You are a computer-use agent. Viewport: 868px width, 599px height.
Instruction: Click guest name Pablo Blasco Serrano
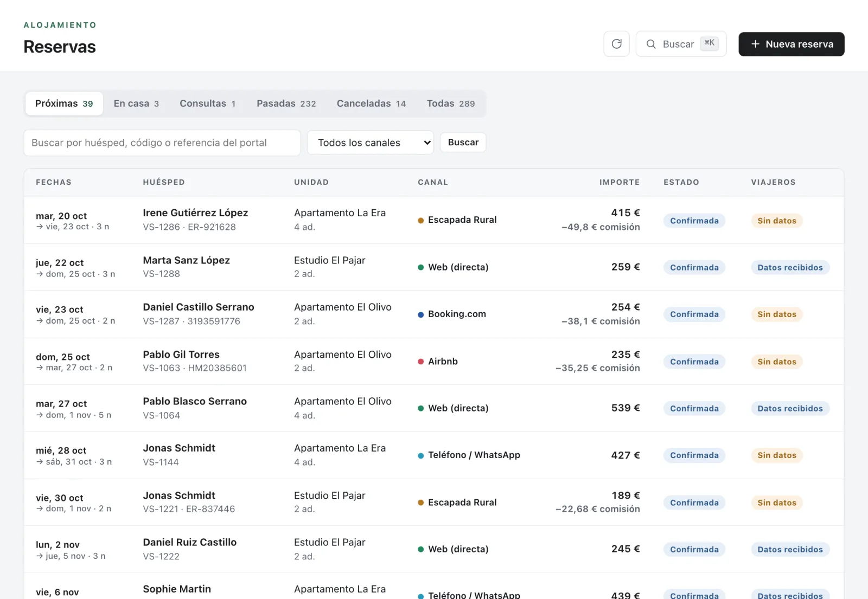195,401
